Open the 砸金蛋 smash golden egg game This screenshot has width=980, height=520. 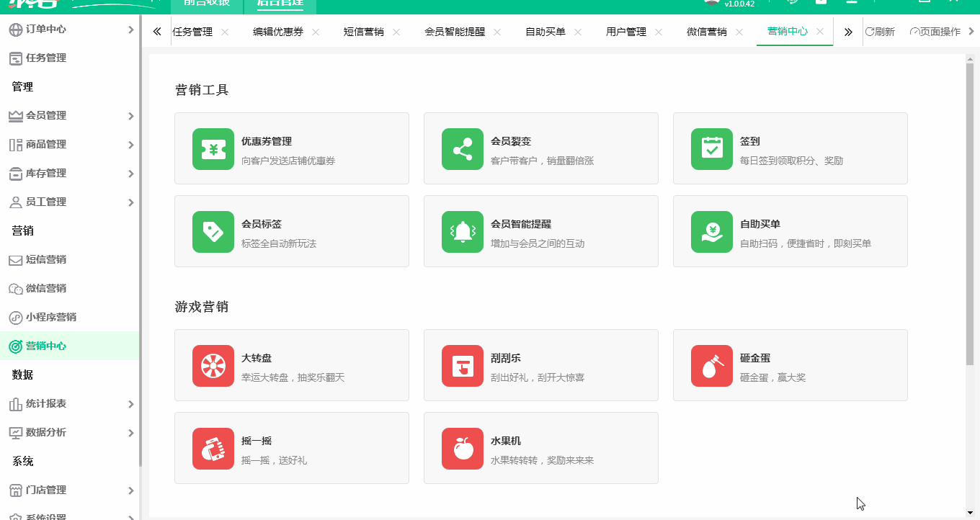(711, 365)
